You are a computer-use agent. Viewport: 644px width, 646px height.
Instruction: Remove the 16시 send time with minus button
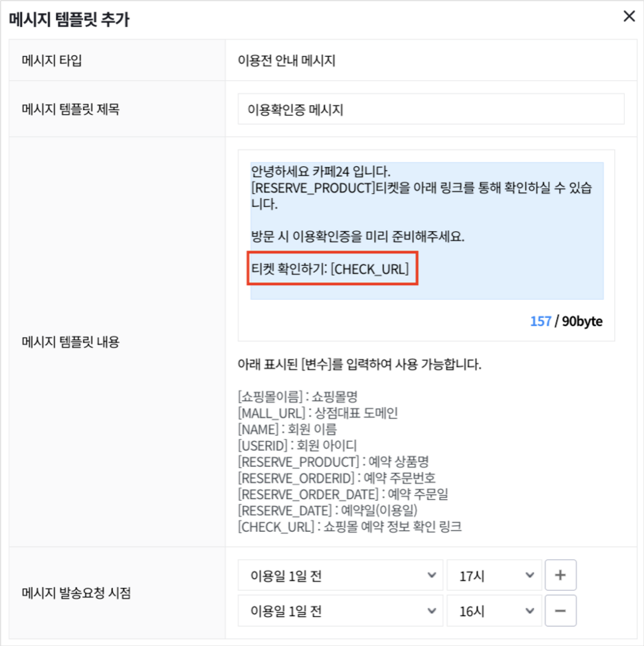coord(560,611)
